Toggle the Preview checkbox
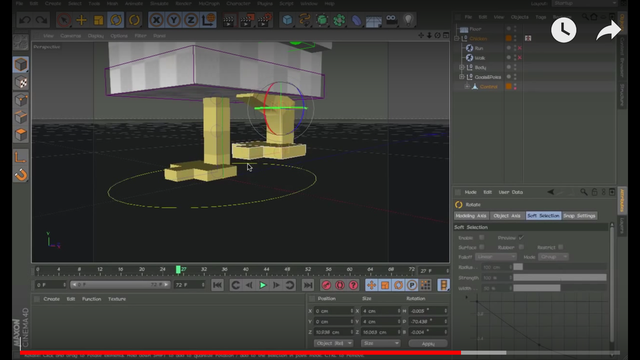Image resolution: width=640 pixels, height=360 pixels. click(521, 238)
